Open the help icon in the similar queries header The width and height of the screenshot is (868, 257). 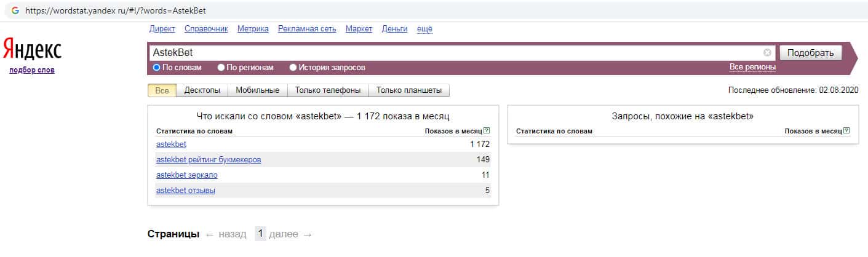click(846, 131)
